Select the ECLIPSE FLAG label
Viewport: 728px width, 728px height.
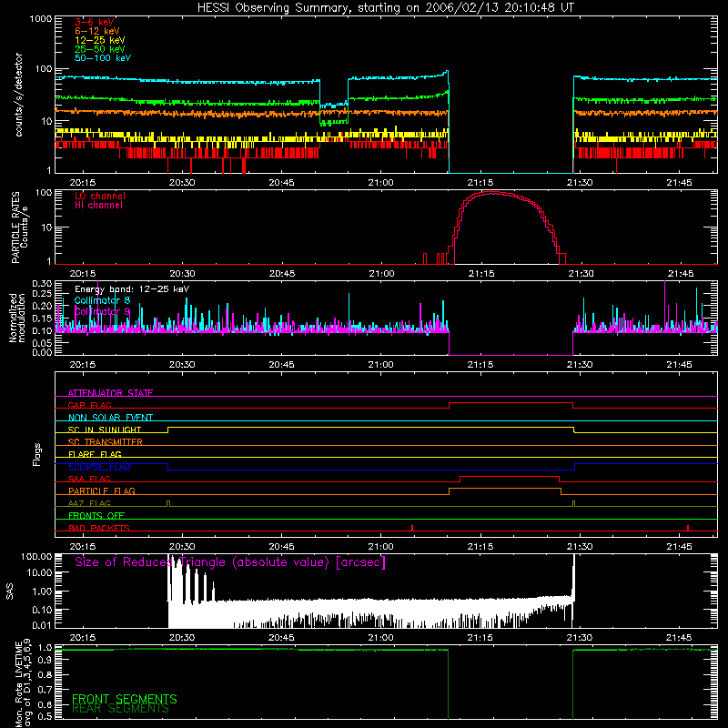pyautogui.click(x=99, y=467)
